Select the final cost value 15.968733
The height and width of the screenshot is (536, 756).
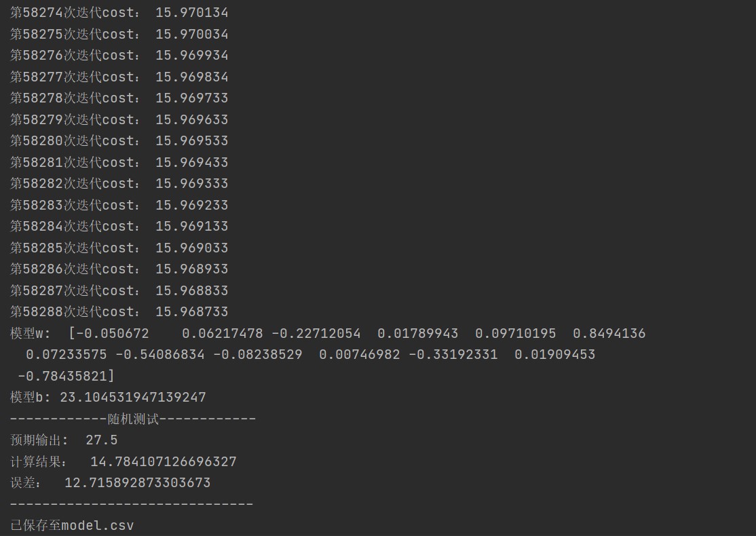click(x=192, y=312)
